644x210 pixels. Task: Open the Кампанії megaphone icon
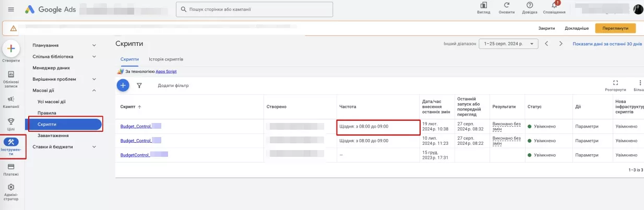coord(11,99)
